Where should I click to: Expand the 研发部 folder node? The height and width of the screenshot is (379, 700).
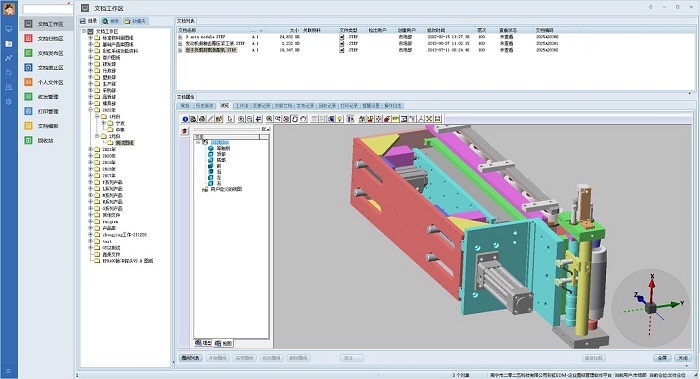(x=91, y=64)
